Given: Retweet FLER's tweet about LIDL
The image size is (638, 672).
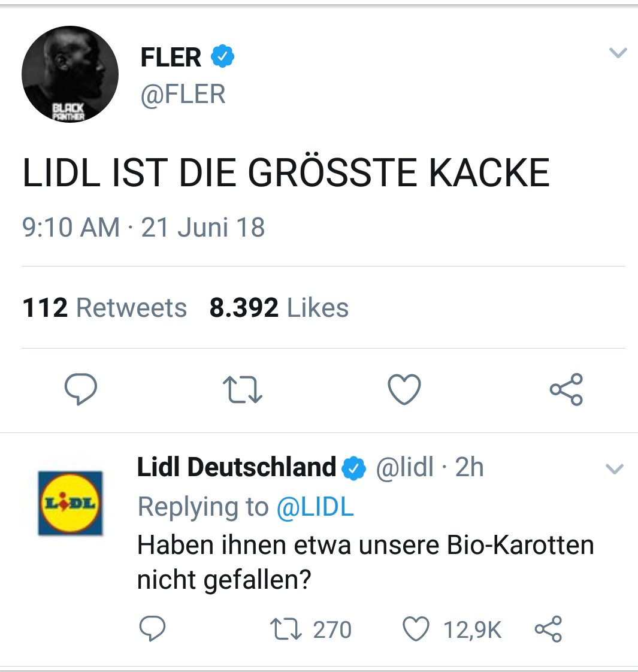Looking at the screenshot, I should [x=242, y=389].
